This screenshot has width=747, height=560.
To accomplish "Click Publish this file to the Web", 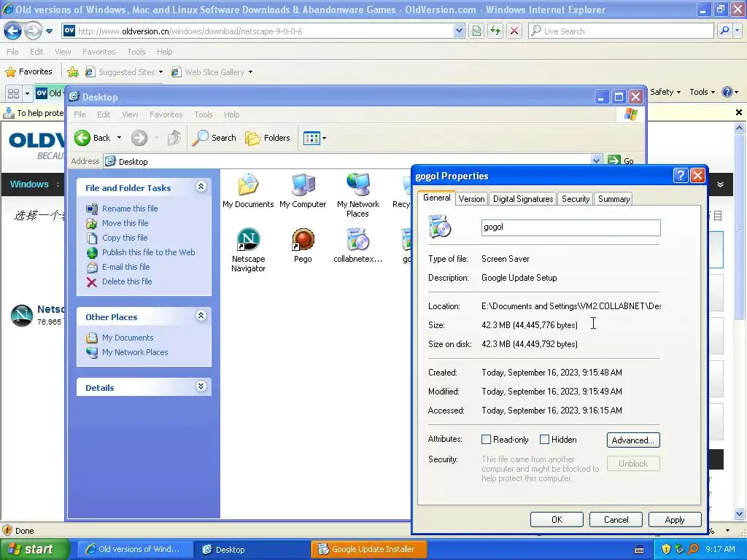I will pos(148,252).
